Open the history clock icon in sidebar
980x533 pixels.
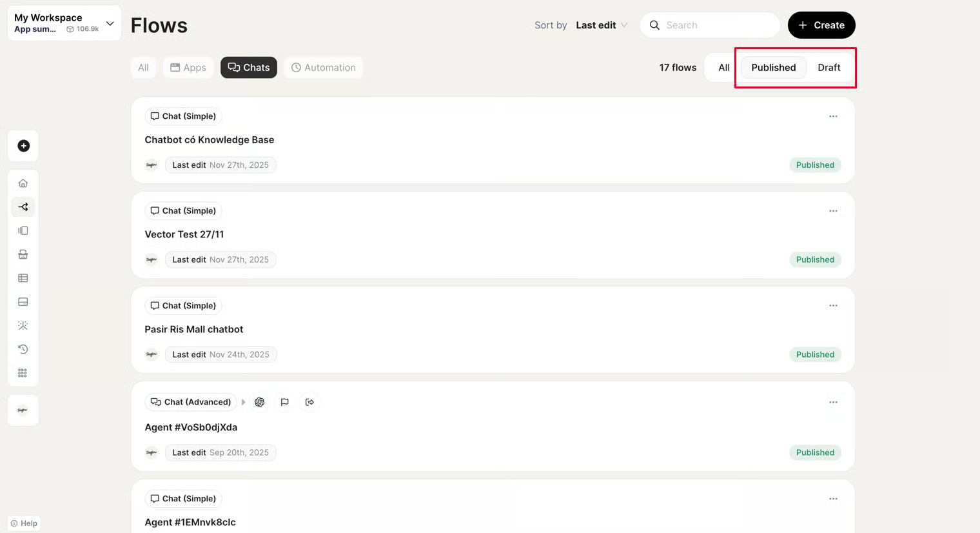point(23,349)
